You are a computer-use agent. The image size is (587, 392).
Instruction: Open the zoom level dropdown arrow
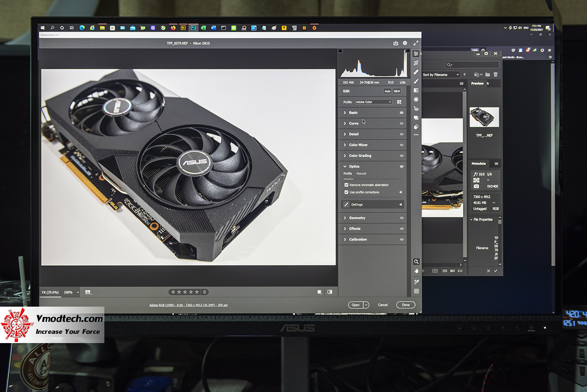click(x=78, y=293)
